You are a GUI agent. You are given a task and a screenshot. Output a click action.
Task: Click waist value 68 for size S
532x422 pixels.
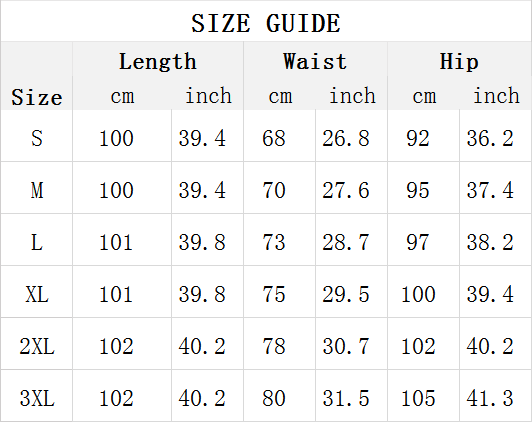tap(273, 138)
